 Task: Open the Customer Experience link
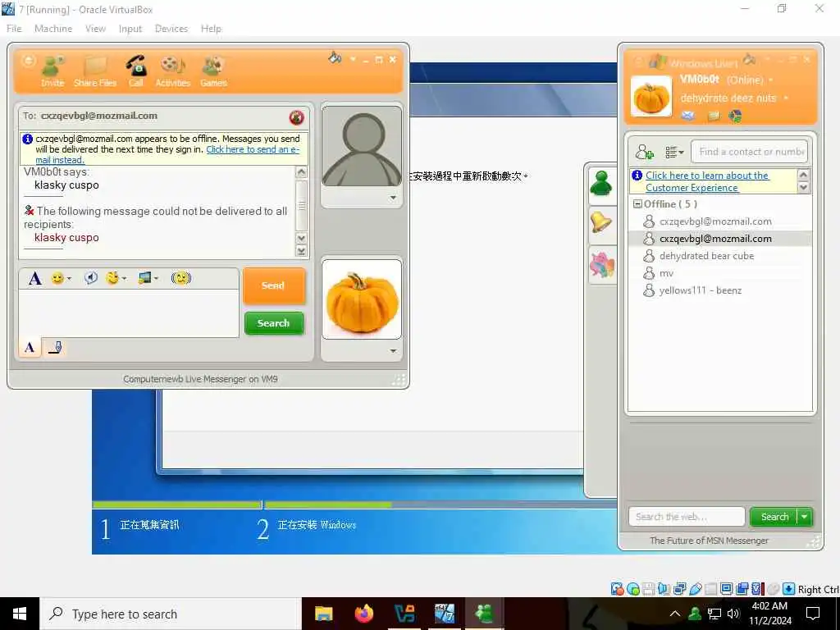[x=707, y=181]
